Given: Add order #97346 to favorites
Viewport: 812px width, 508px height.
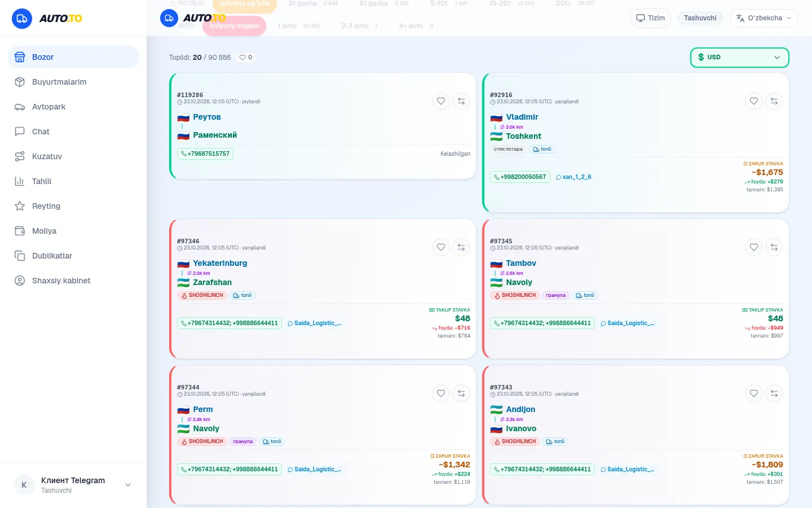Looking at the screenshot, I should pyautogui.click(x=441, y=247).
